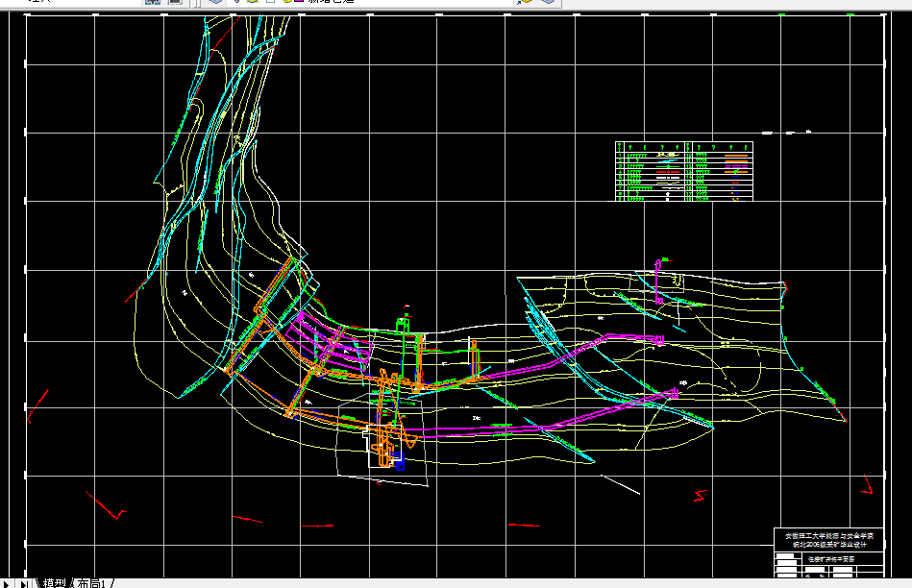Switch to the 模型 model tab
This screenshot has height=588, width=912.
tap(54, 583)
